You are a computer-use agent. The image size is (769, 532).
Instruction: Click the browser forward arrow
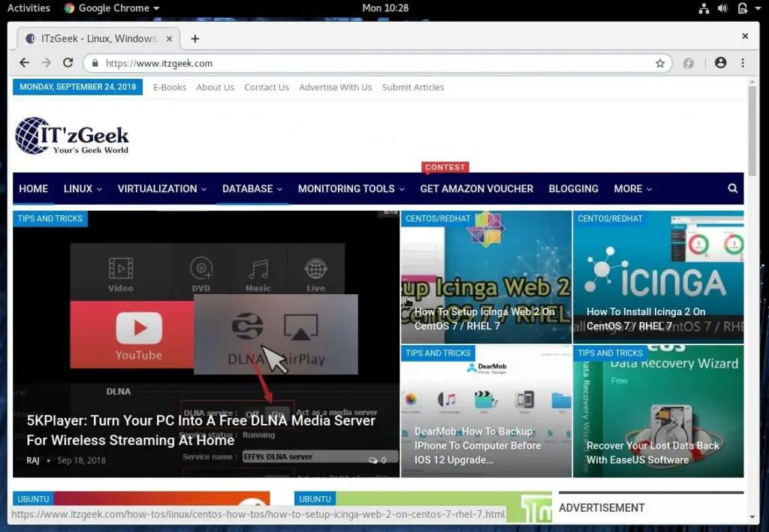pyautogui.click(x=46, y=63)
